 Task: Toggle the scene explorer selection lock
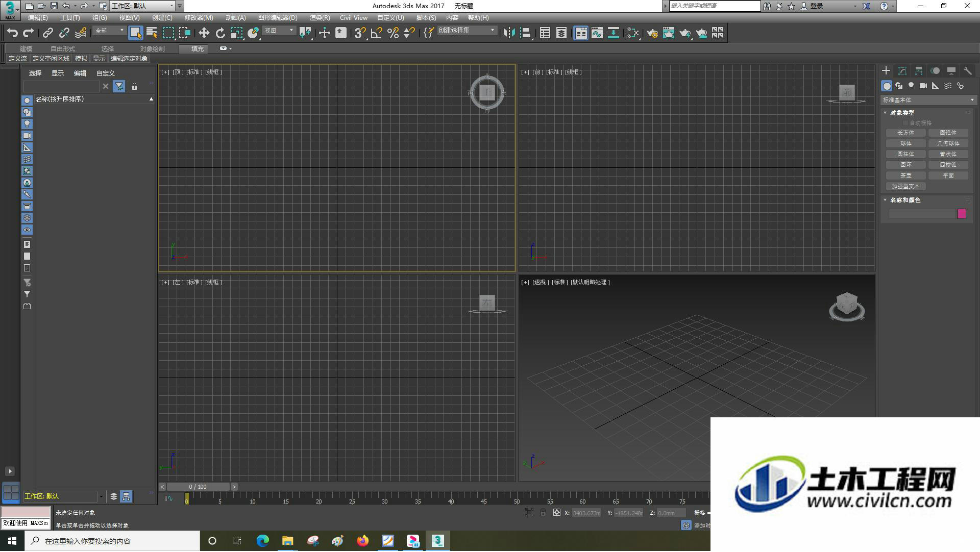coord(134,87)
